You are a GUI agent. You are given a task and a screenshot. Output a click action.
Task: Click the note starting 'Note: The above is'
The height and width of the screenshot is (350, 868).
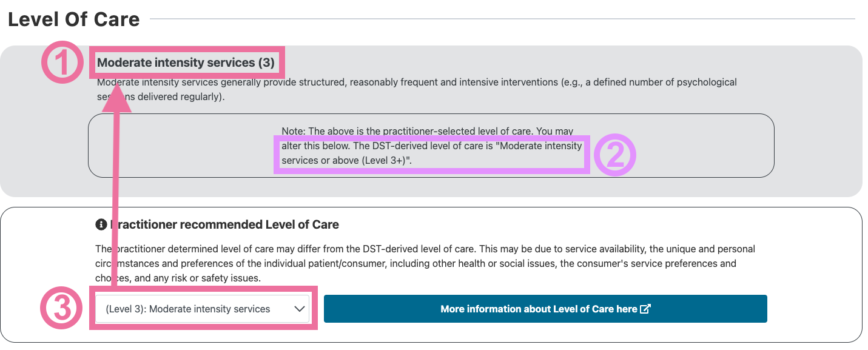(x=431, y=146)
